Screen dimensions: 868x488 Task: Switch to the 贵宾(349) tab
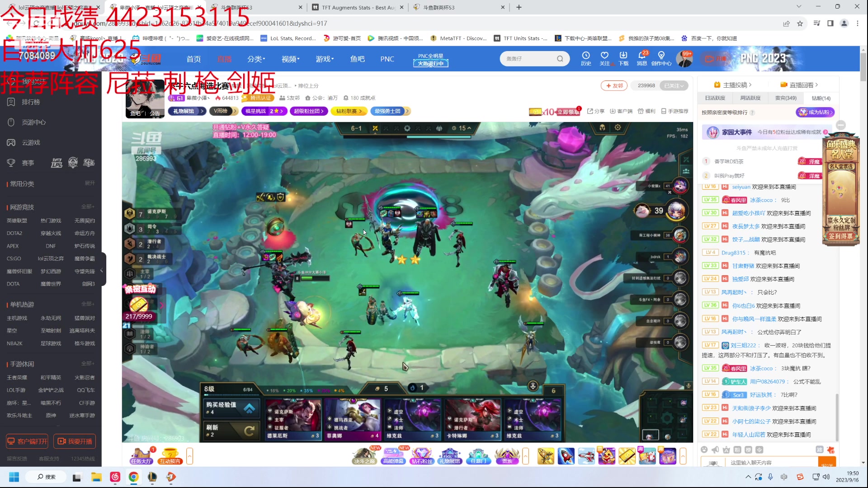786,98
